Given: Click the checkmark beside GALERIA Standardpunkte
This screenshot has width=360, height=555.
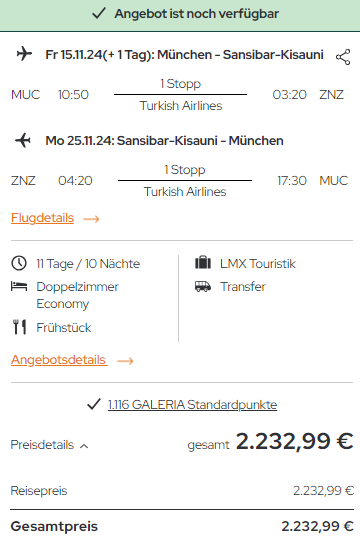Looking at the screenshot, I should 94,404.
